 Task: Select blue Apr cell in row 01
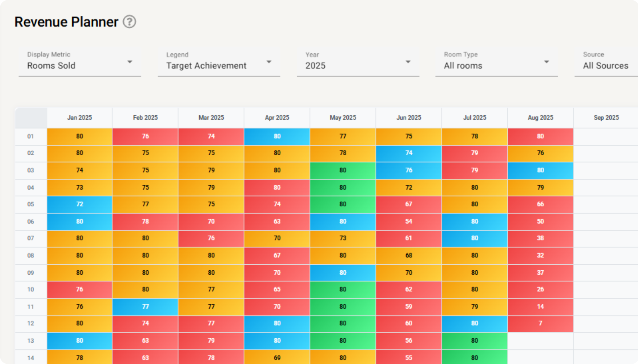pos(277,136)
